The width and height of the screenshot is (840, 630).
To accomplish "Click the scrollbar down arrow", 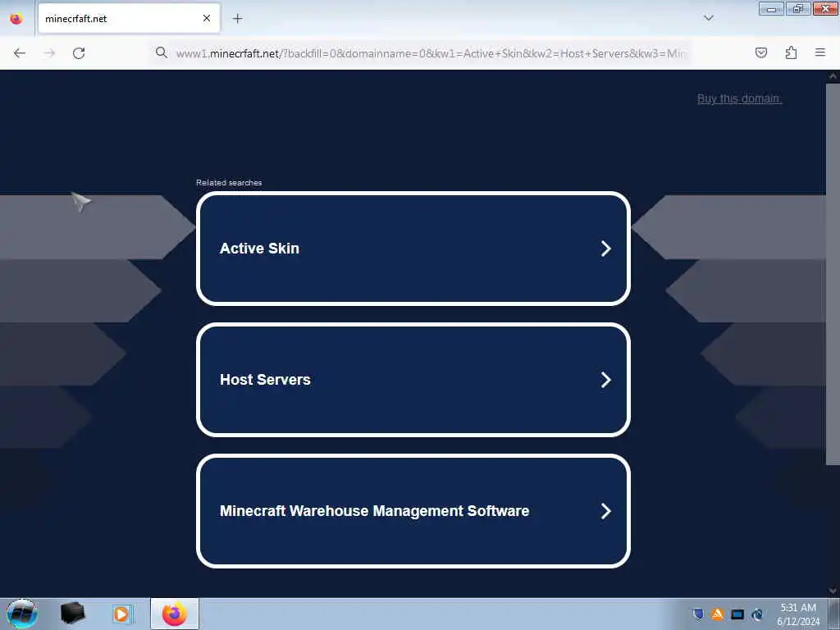I will 833,591.
